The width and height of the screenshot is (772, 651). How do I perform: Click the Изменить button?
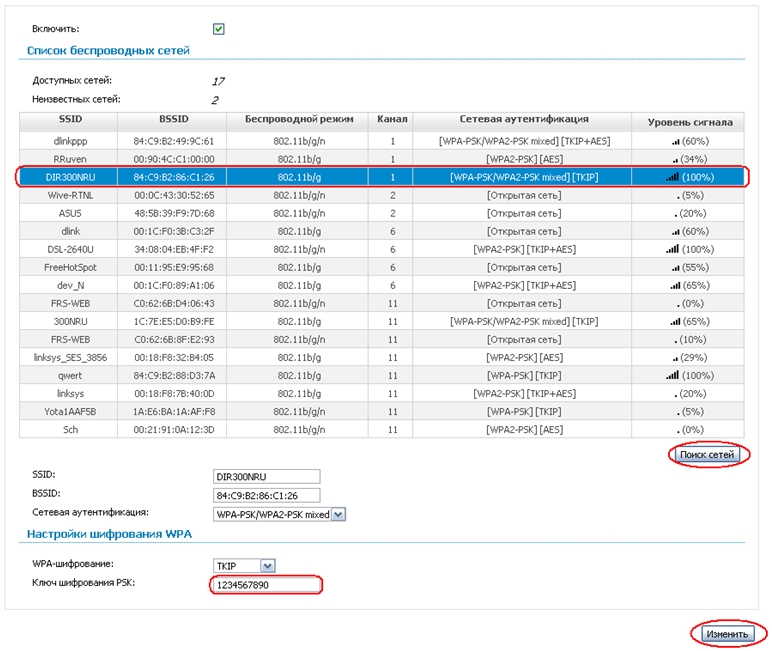coord(727,634)
